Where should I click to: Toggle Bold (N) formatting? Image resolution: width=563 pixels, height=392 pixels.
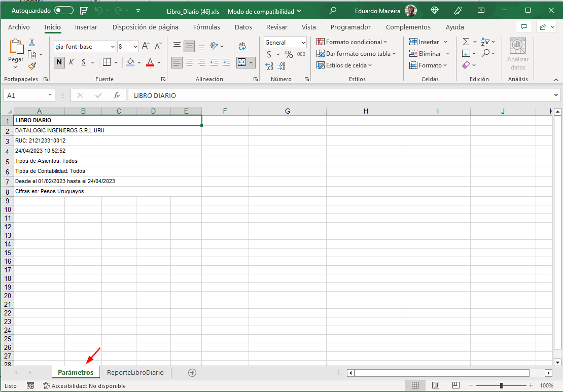[59, 62]
